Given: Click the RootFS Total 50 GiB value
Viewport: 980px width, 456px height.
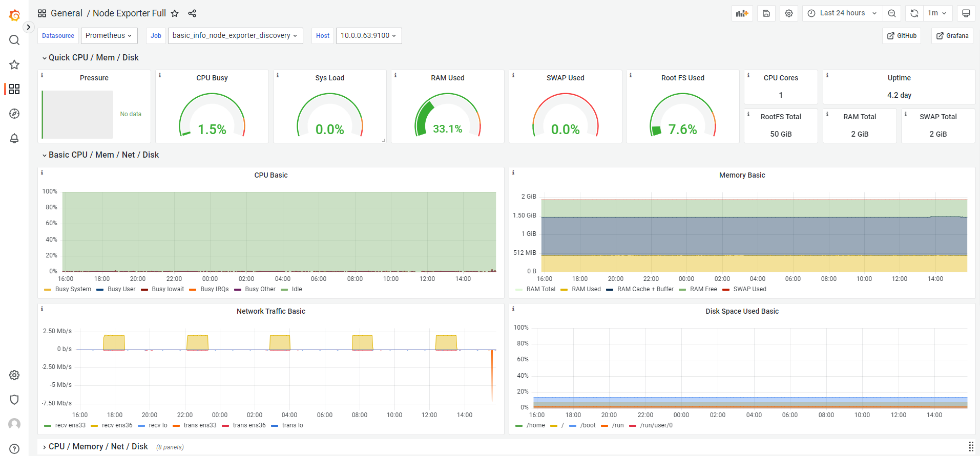Looking at the screenshot, I should [x=781, y=134].
